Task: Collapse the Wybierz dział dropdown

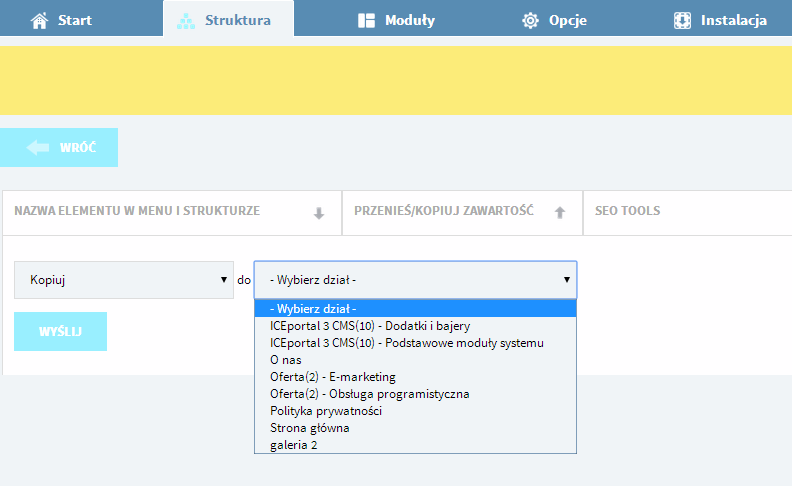Action: [x=415, y=280]
